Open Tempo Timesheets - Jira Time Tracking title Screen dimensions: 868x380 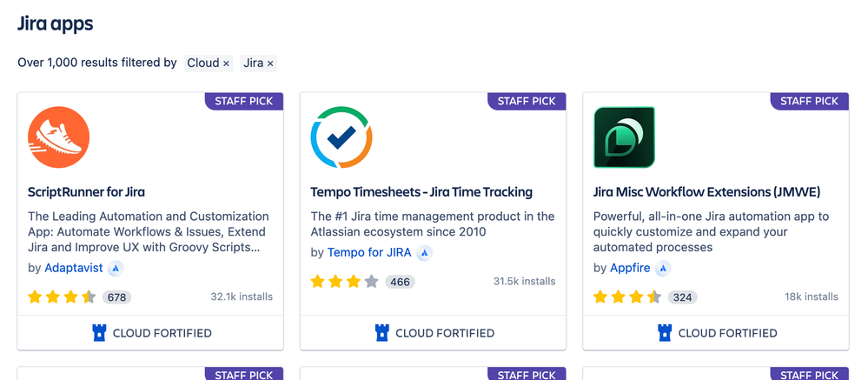(421, 192)
